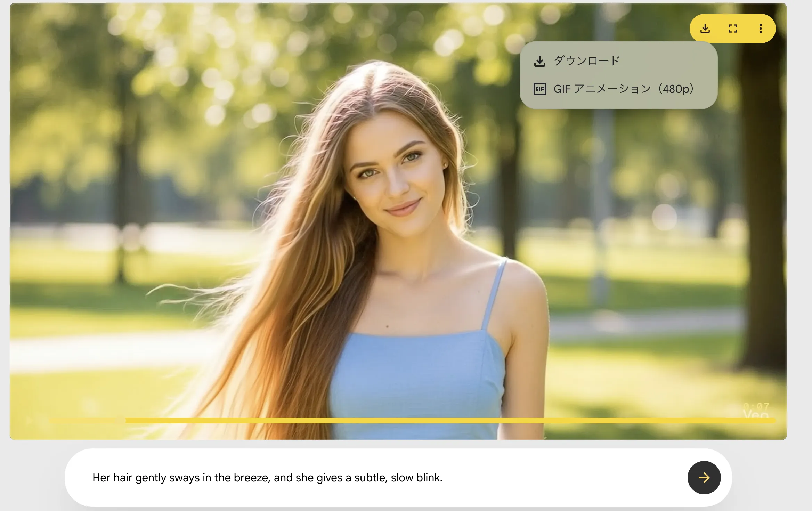Click the arrow icon inside dark circle
812x511 pixels.
pyautogui.click(x=704, y=478)
